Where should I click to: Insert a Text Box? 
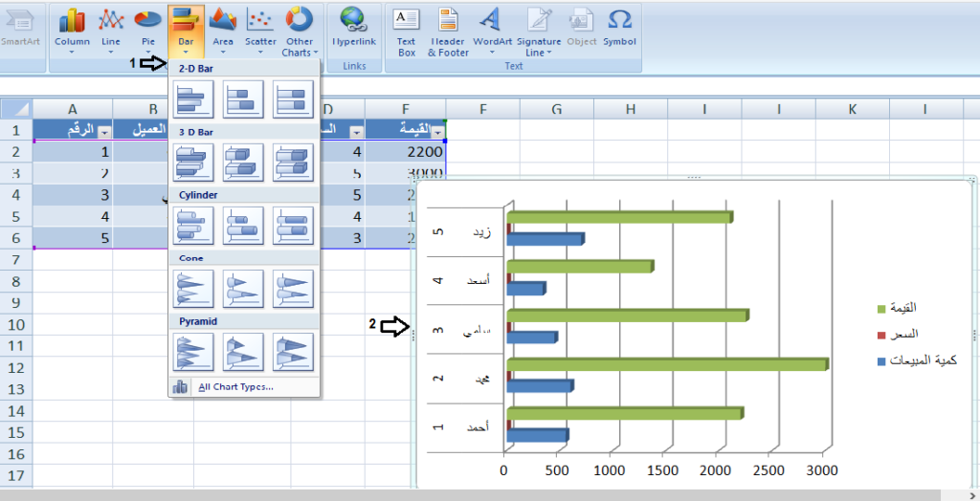tap(406, 32)
